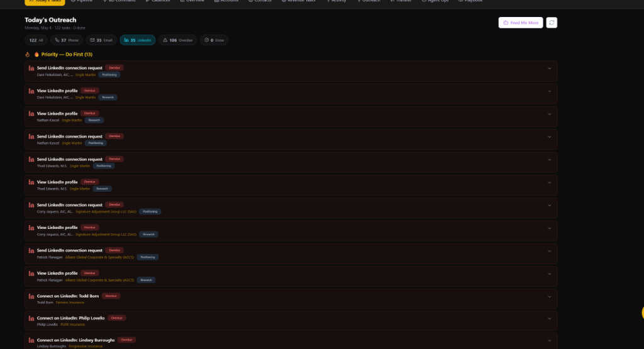Click LinkedIn icon on Corry Jaquess connection request row
644x349 pixels.
click(x=31, y=205)
